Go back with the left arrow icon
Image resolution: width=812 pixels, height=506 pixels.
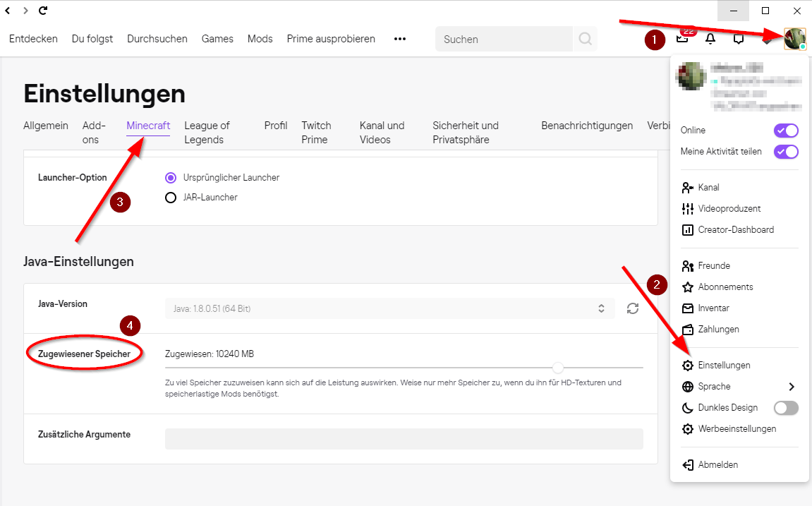[x=7, y=11]
